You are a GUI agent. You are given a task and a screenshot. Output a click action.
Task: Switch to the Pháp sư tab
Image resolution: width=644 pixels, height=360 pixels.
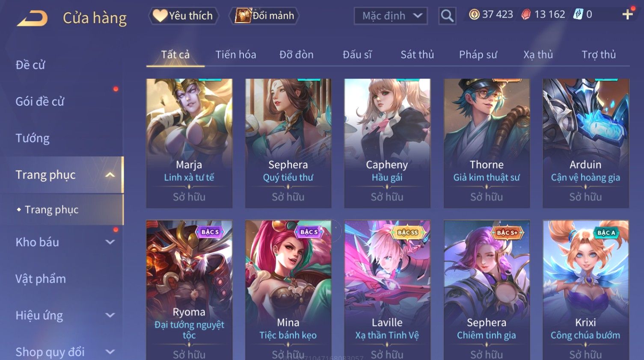tap(478, 55)
